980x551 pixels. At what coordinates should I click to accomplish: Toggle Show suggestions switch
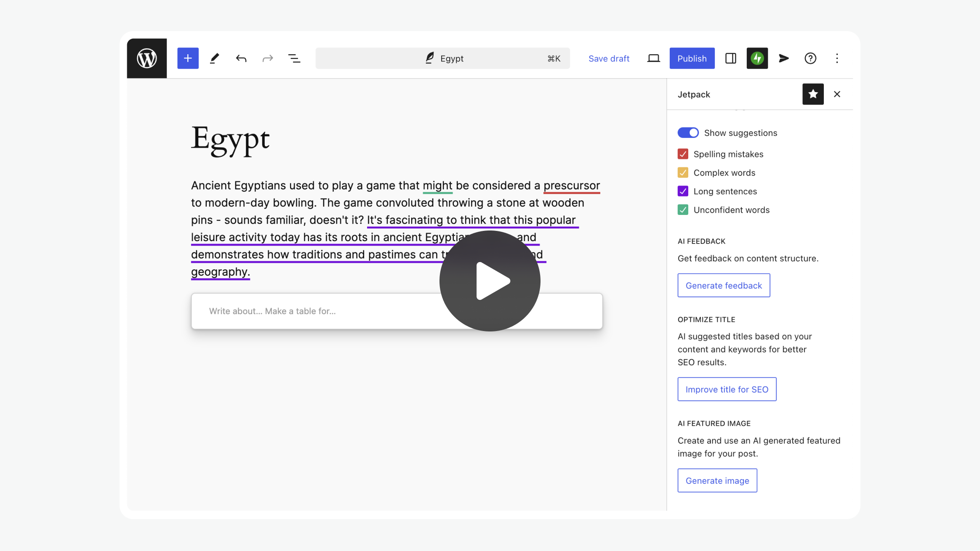688,132
